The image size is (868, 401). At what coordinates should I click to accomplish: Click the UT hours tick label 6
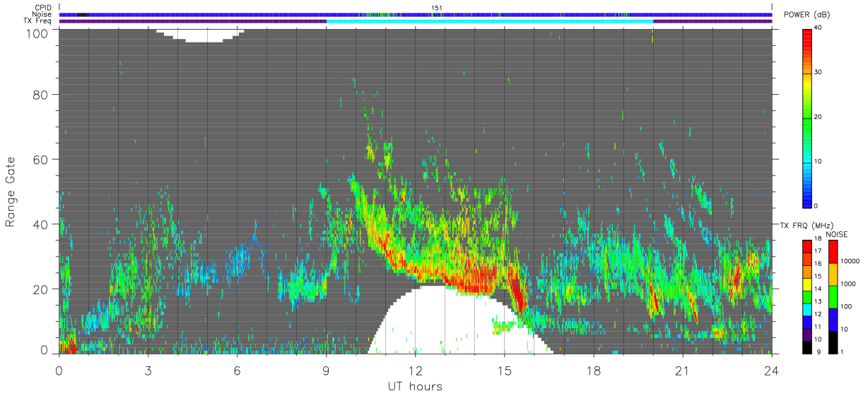[237, 370]
